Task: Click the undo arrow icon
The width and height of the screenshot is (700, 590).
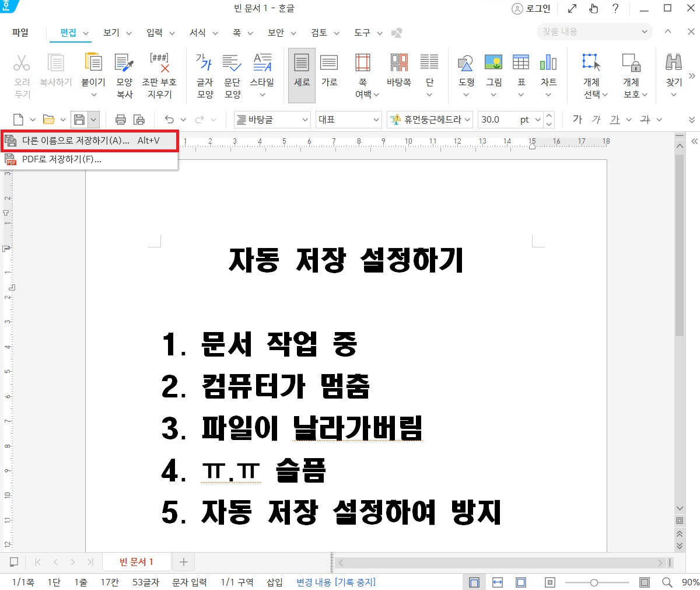Action: [169, 120]
